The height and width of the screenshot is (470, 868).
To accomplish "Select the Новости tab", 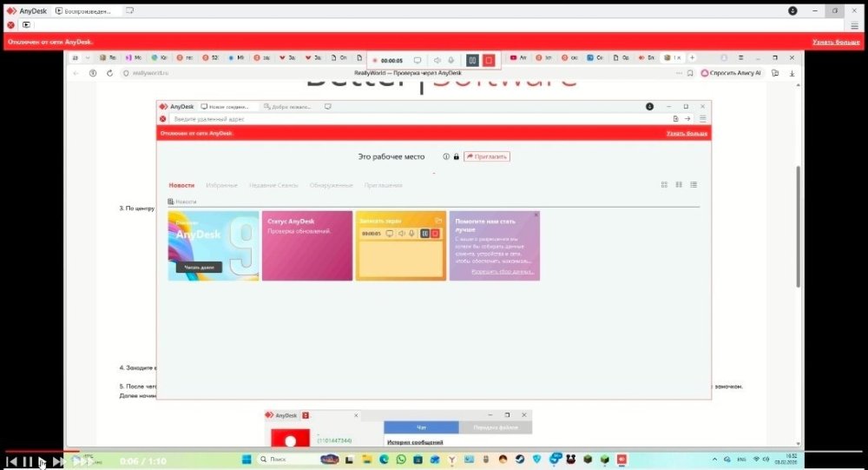I will click(x=181, y=185).
